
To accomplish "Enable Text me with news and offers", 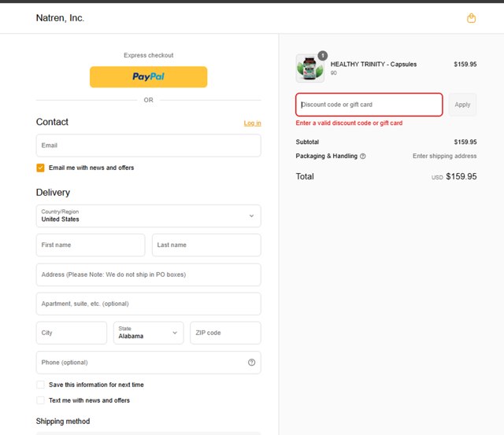I will click(x=40, y=400).
